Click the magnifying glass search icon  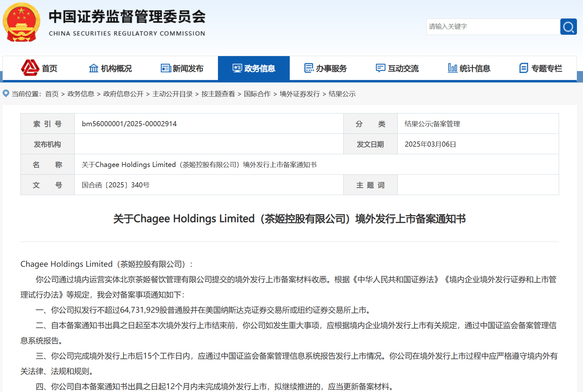pyautogui.click(x=568, y=27)
